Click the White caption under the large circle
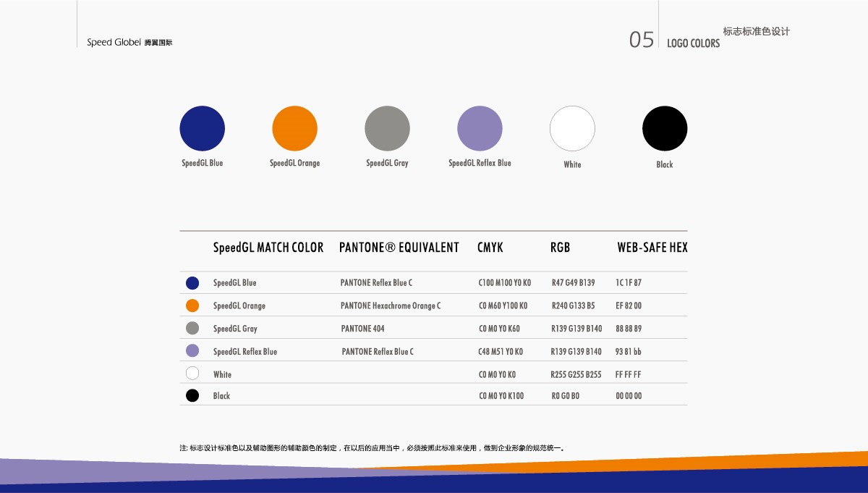 [572, 164]
